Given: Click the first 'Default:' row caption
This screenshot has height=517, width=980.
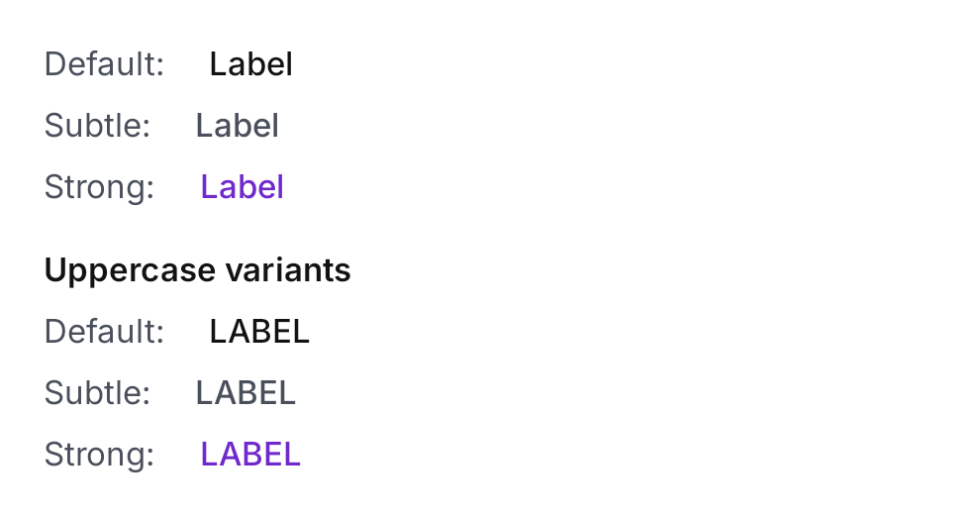Looking at the screenshot, I should tap(104, 63).
